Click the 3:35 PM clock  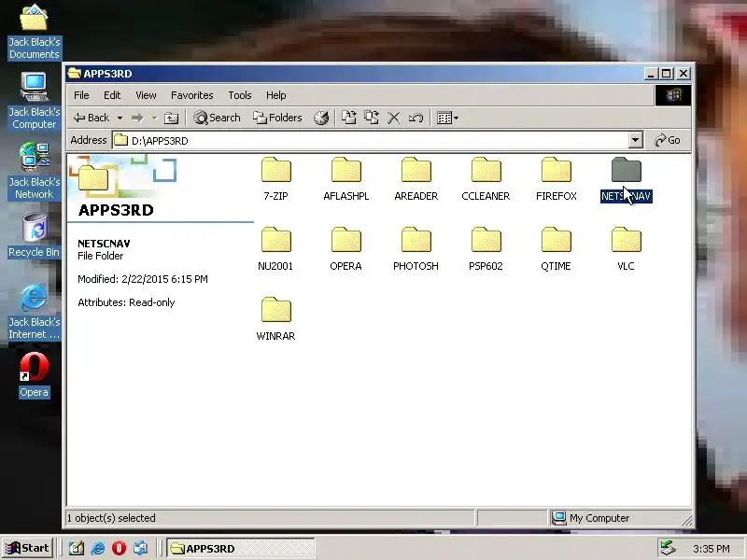click(x=712, y=549)
